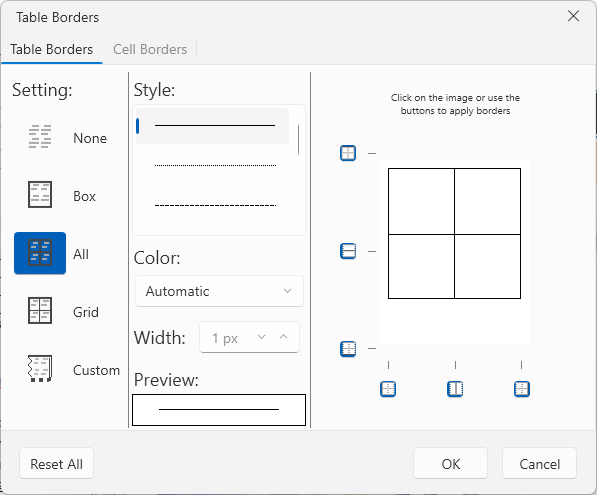Click the style list scrollbar

coord(298,139)
